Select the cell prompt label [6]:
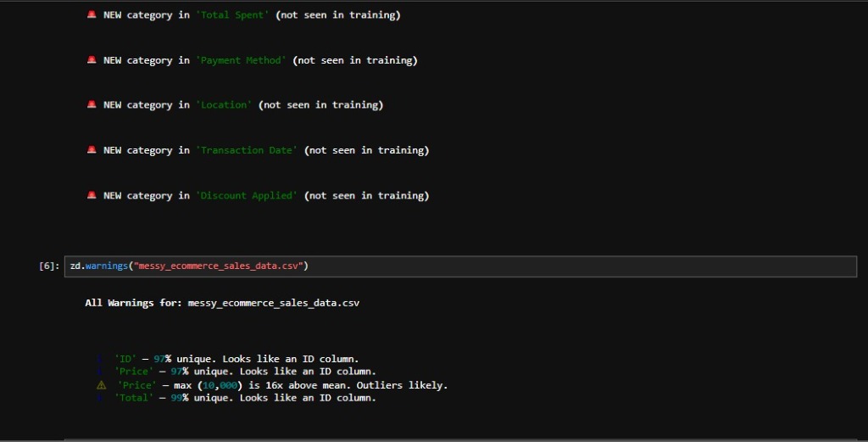The image size is (868, 442). coord(49,266)
